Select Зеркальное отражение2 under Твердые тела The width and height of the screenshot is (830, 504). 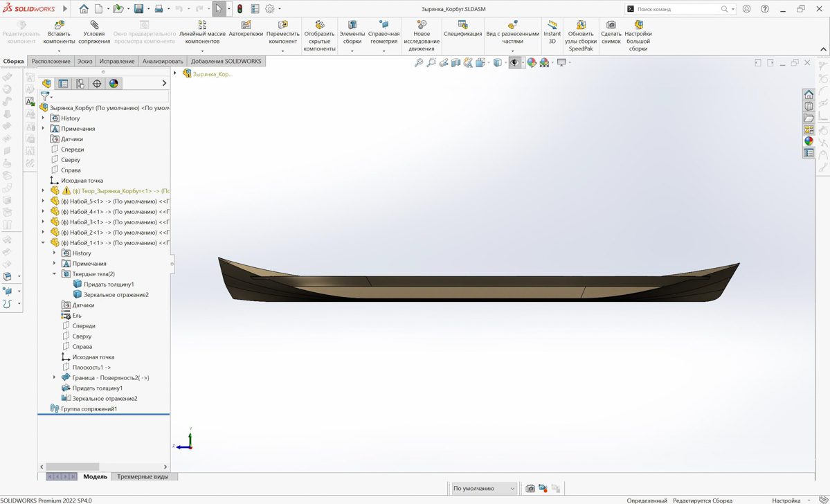pos(116,295)
